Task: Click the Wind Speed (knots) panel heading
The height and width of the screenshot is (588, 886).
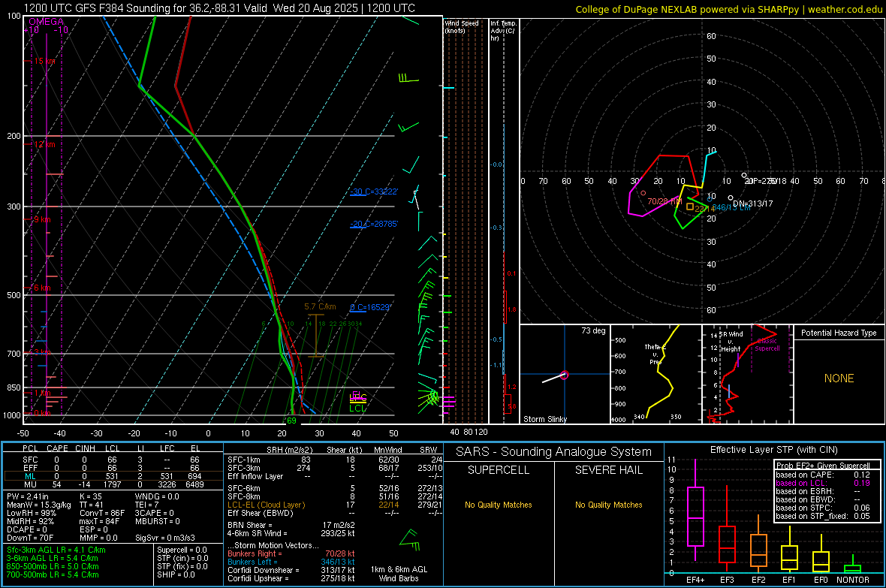Action: [x=462, y=26]
